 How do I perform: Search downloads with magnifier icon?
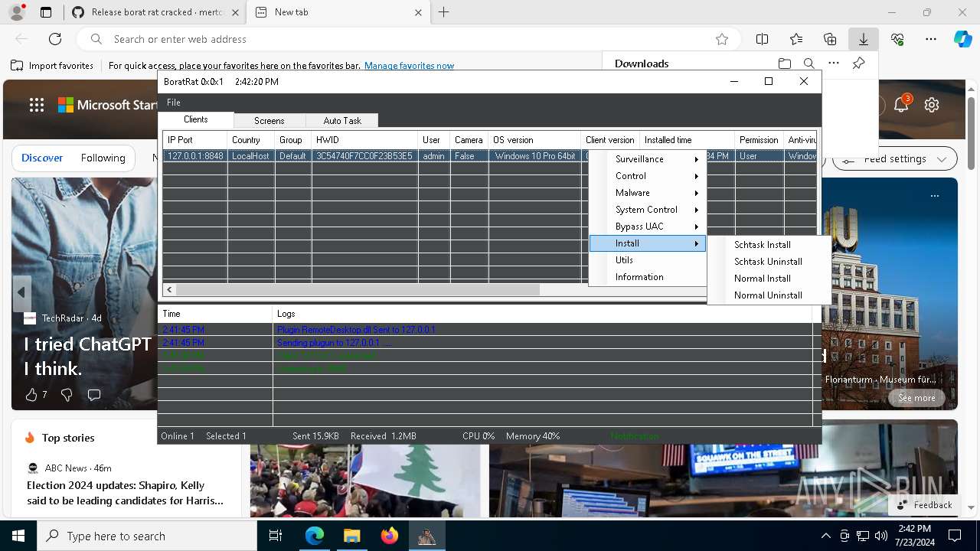[809, 64]
